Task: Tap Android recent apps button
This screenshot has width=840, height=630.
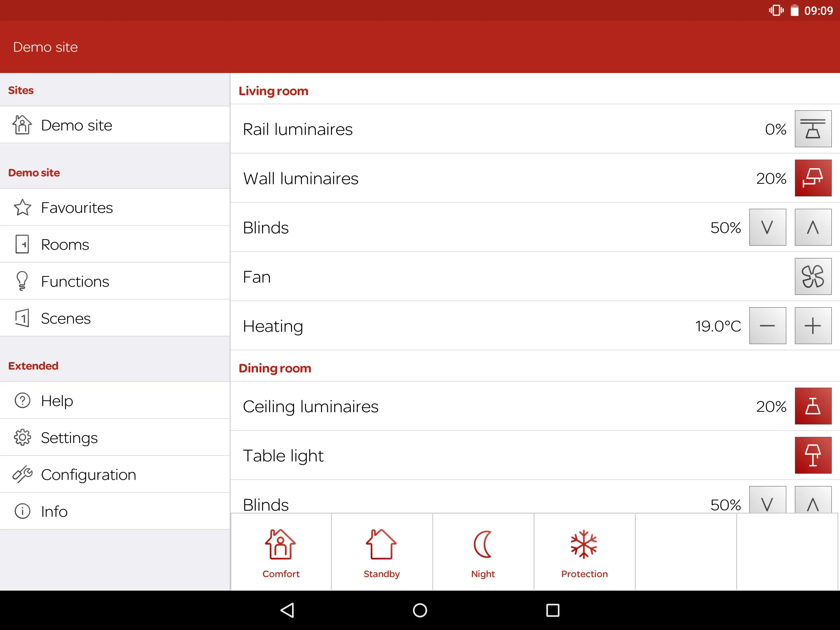Action: pyautogui.click(x=552, y=610)
